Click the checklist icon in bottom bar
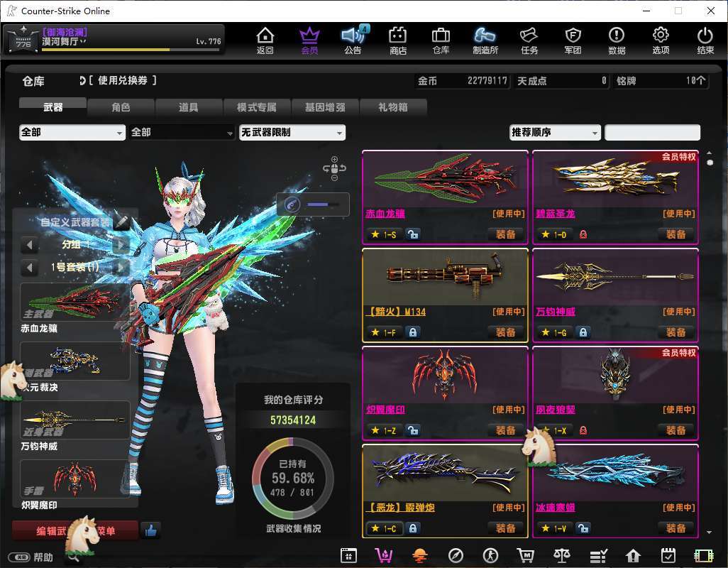The width and height of the screenshot is (728, 568). point(598,555)
